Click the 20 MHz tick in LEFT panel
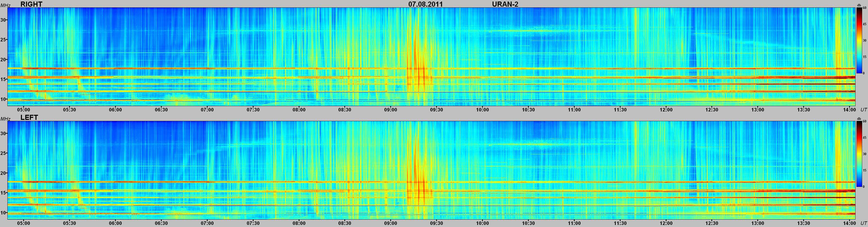This screenshot has width=868, height=227. tap(3, 173)
